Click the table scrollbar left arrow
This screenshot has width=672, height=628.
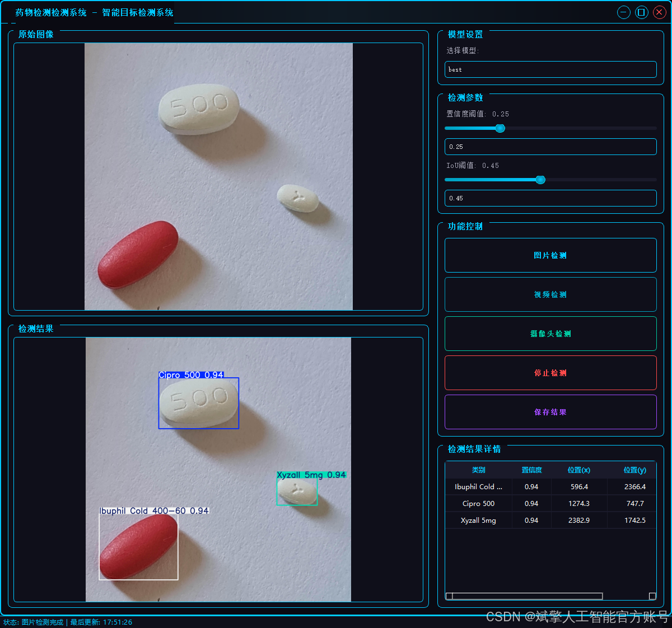449,596
